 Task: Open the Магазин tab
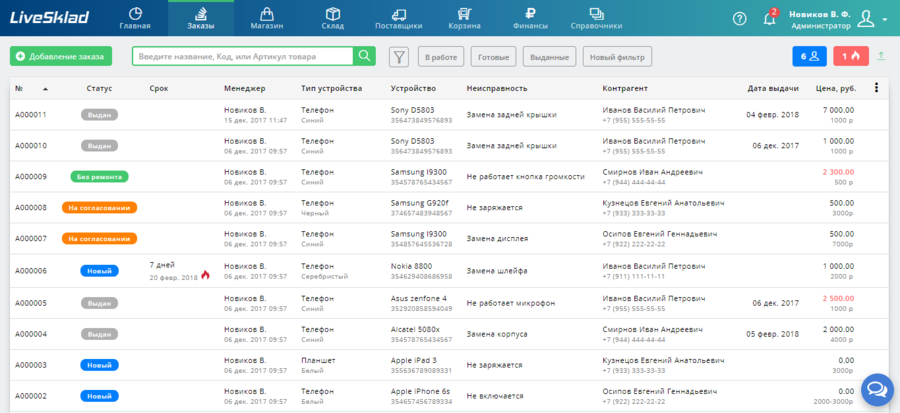point(266,18)
